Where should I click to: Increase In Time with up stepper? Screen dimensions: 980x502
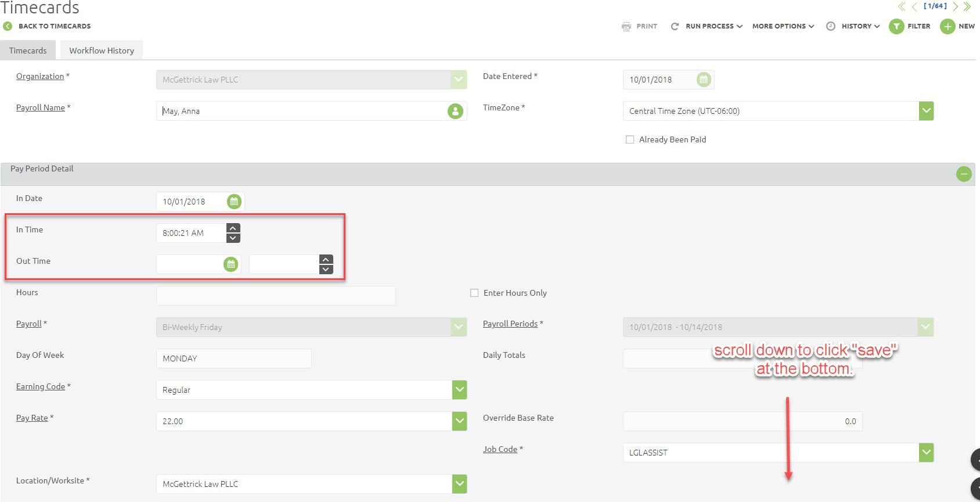coord(233,228)
